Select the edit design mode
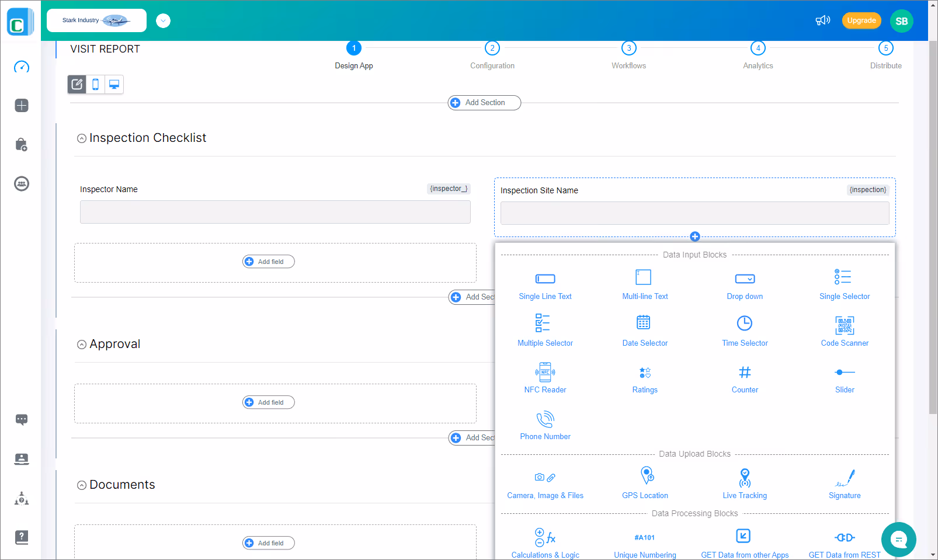 (x=77, y=84)
